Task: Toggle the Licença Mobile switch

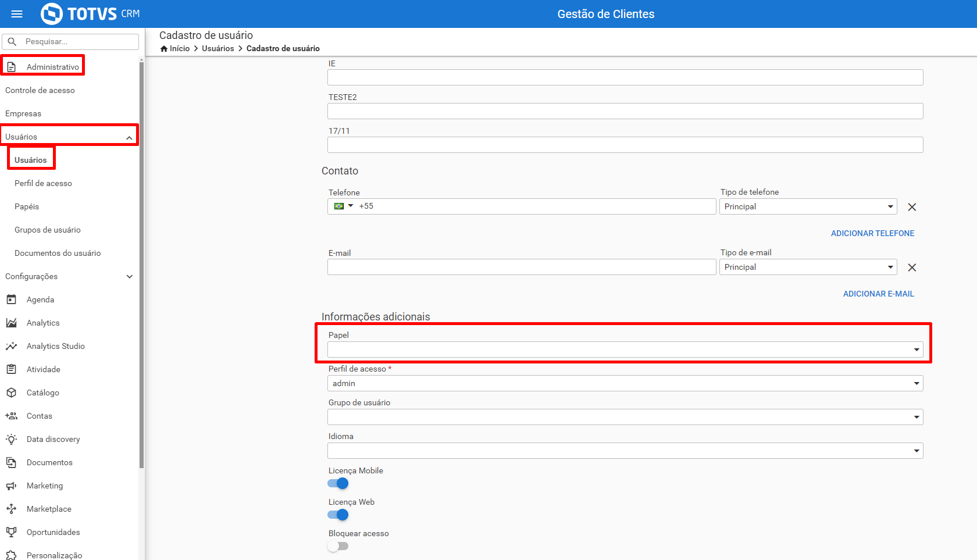Action: (x=338, y=483)
